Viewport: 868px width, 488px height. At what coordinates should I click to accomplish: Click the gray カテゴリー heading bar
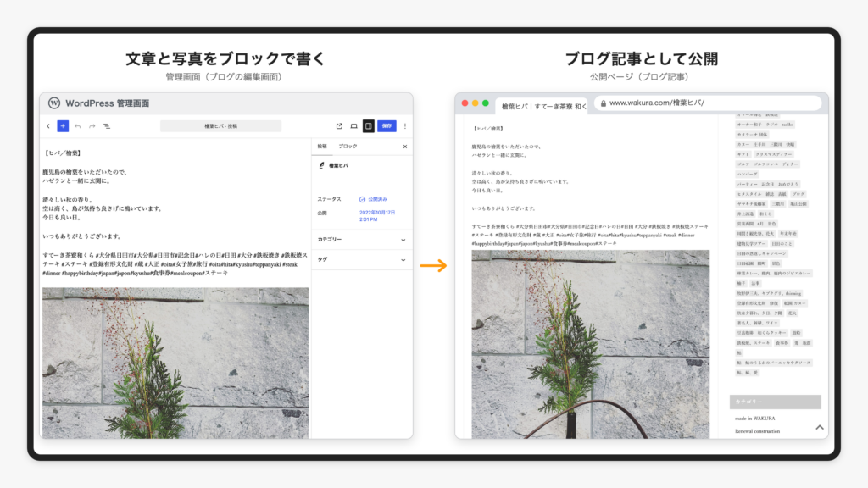pos(775,402)
